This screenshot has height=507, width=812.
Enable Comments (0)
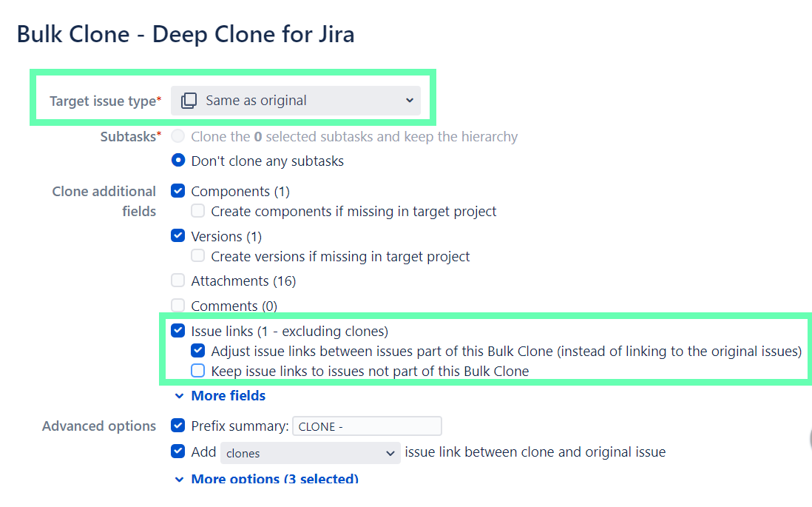tap(177, 305)
